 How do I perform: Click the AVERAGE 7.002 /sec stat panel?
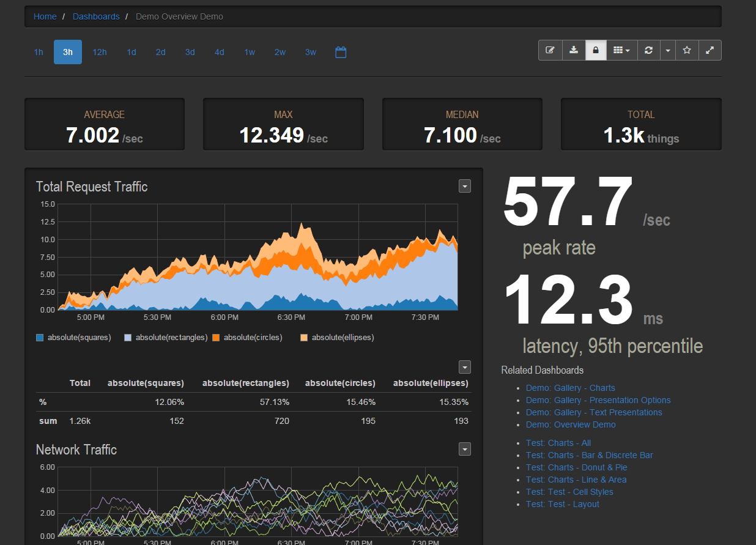pyautogui.click(x=105, y=124)
